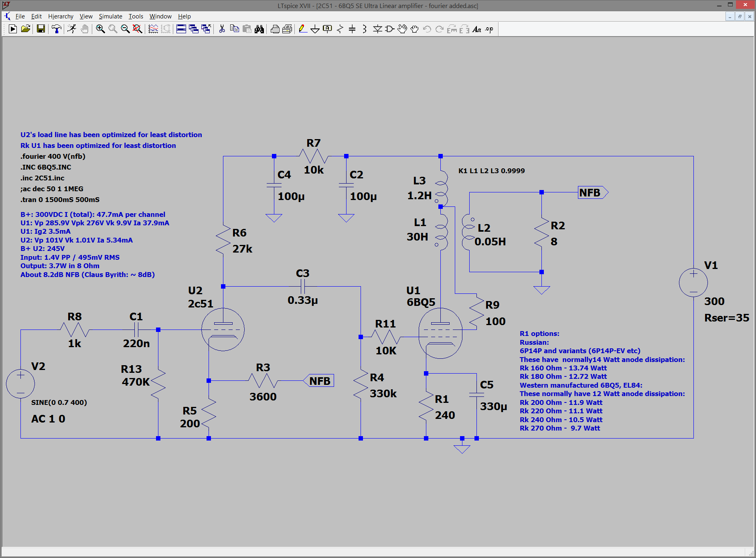The width and height of the screenshot is (756, 558).
Task: Click the V1 voltage source symbol
Action: coord(693,283)
